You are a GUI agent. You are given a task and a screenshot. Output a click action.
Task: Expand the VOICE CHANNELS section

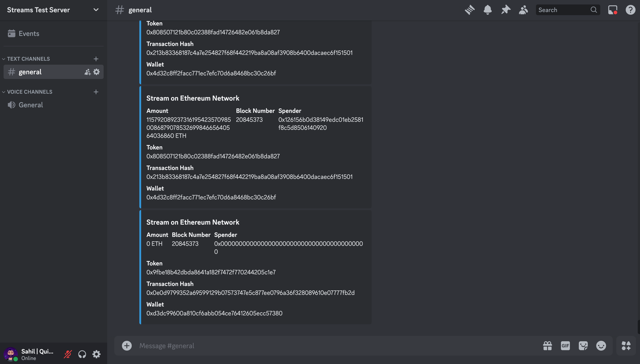(x=29, y=92)
